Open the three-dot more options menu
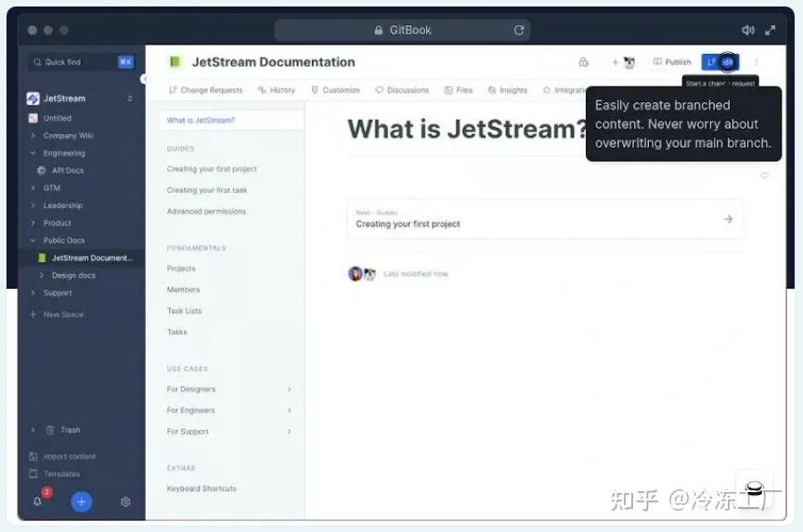The image size is (803, 532). coord(757,62)
